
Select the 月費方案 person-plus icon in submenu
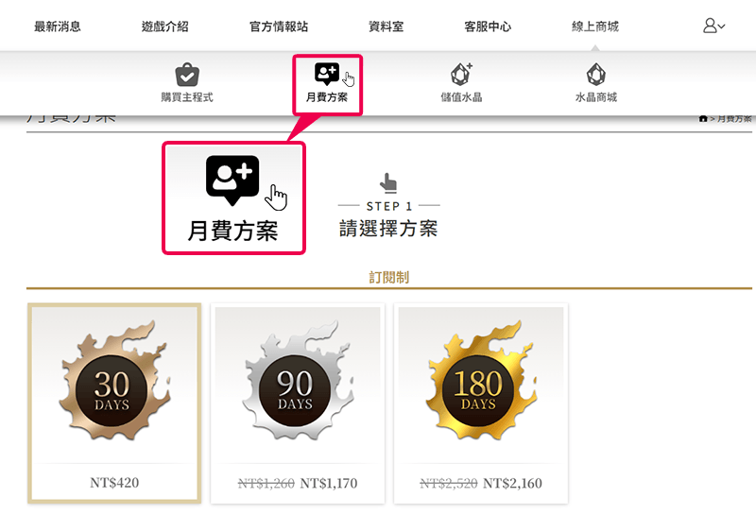point(327,74)
